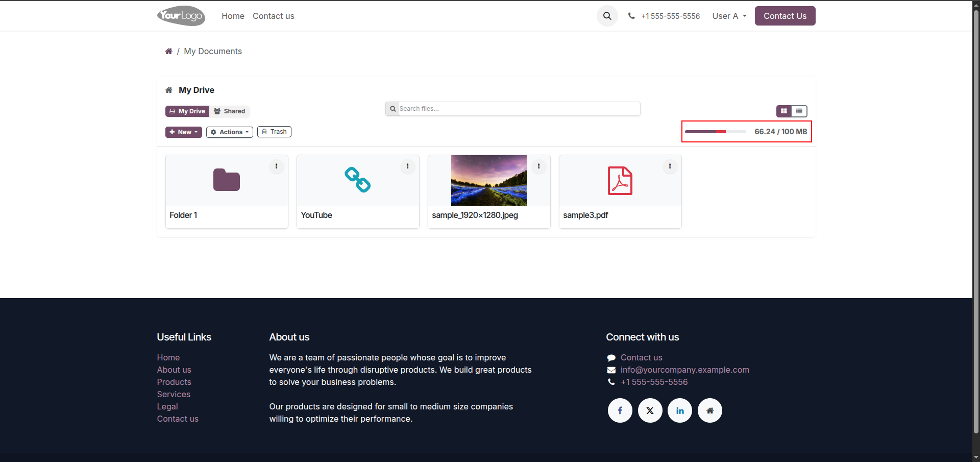Switch to the Shared tab
980x462 pixels.
tap(230, 111)
